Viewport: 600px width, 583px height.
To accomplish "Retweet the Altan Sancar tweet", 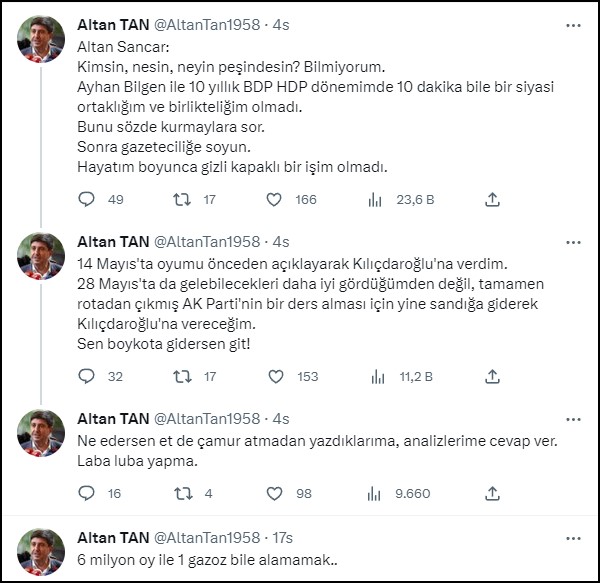I will click(x=182, y=200).
